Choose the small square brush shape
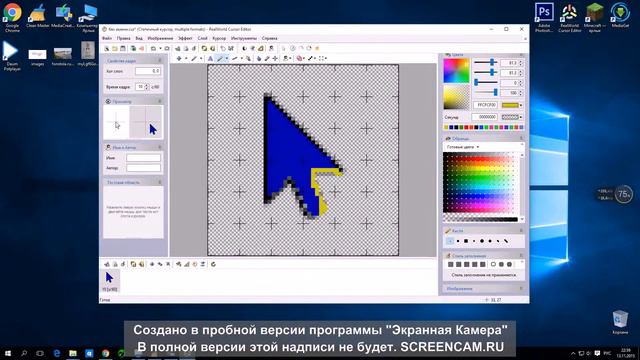640x360 pixels. coord(458,241)
